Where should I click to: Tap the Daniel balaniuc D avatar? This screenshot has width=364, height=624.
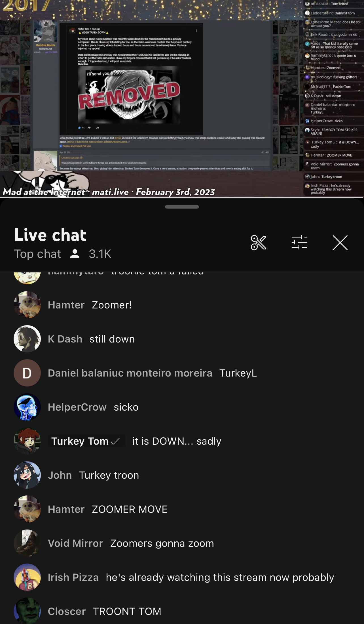[27, 373]
